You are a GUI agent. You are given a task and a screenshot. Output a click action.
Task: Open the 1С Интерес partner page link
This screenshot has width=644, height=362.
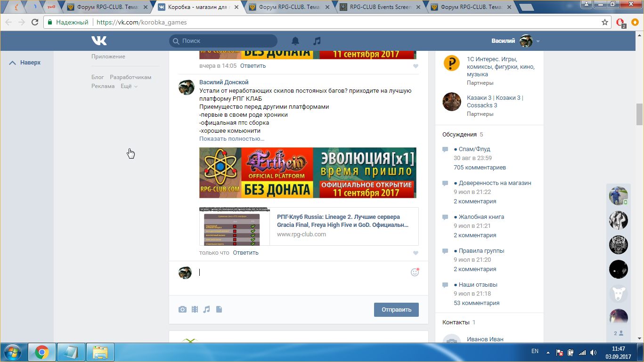(x=500, y=67)
